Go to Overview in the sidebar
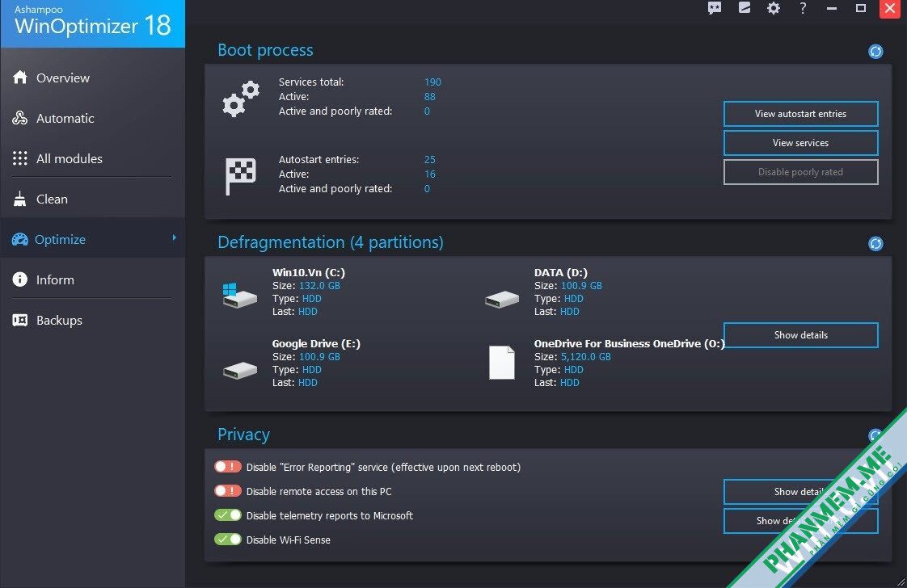Screen dimensions: 907x588 (x=92, y=78)
